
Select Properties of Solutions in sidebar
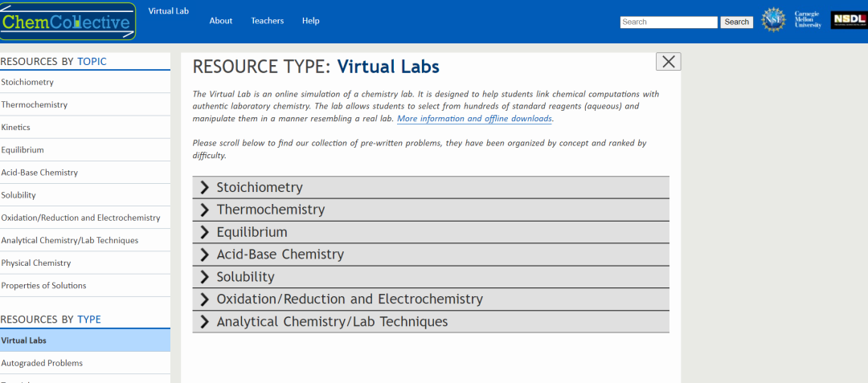(84, 287)
